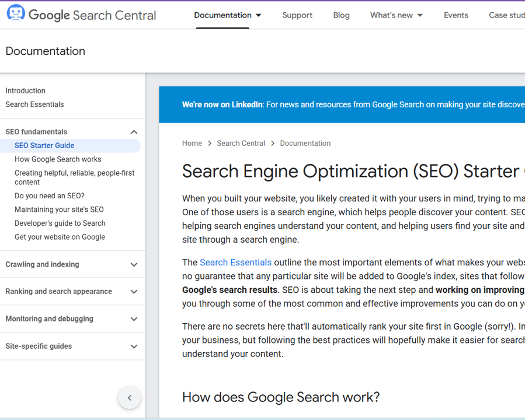Select Developer's guide to Search
Screen dimensions: 525x420
coord(60,223)
